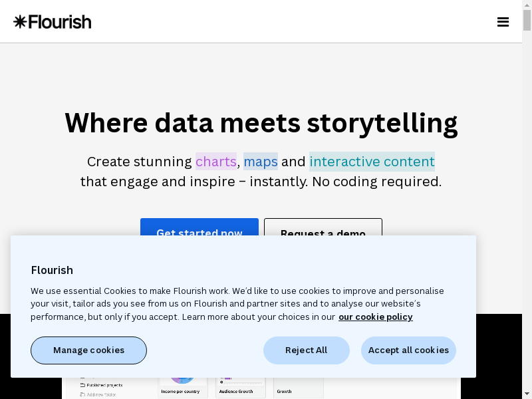The height and width of the screenshot is (399, 532).
Task: Reject all cookies
Action: (x=306, y=350)
